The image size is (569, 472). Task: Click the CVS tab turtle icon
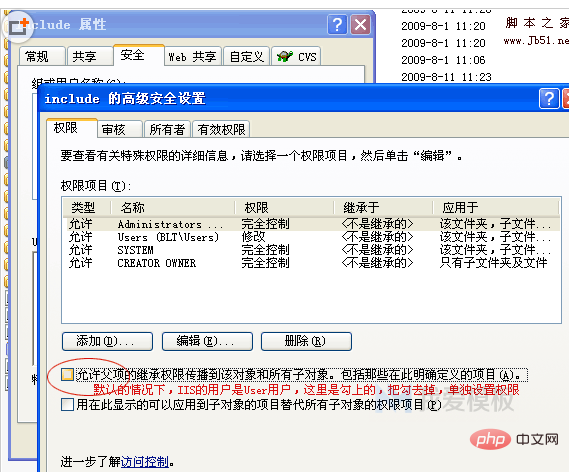[x=285, y=56]
